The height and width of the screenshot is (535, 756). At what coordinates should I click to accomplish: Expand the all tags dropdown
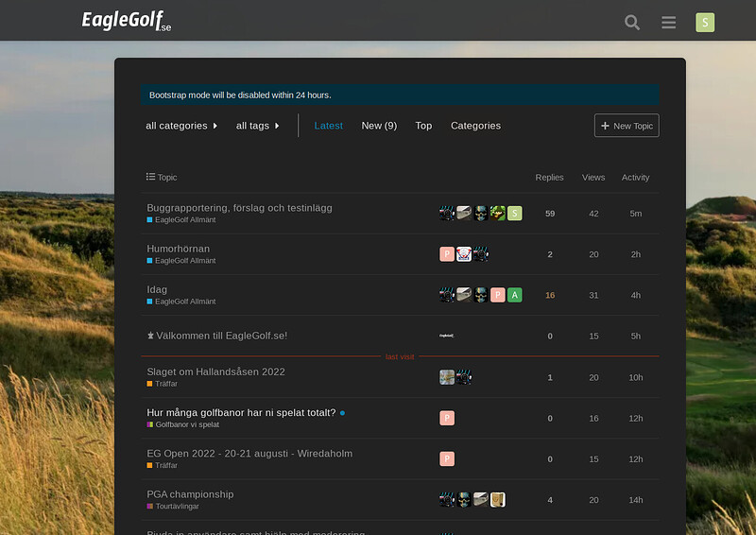click(x=257, y=126)
